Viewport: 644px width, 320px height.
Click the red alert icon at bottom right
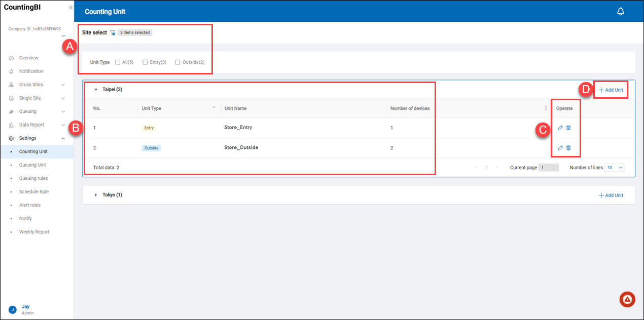pyautogui.click(x=627, y=299)
